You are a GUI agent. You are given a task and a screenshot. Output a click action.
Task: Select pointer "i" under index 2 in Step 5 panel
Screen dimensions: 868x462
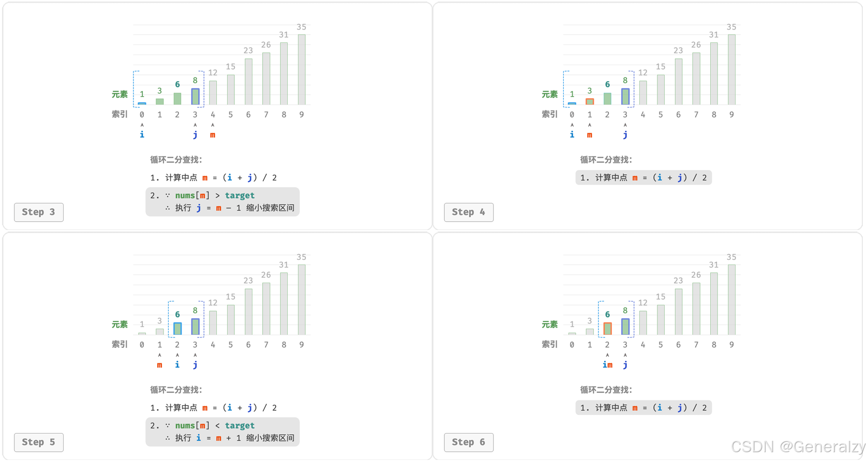pos(177,364)
